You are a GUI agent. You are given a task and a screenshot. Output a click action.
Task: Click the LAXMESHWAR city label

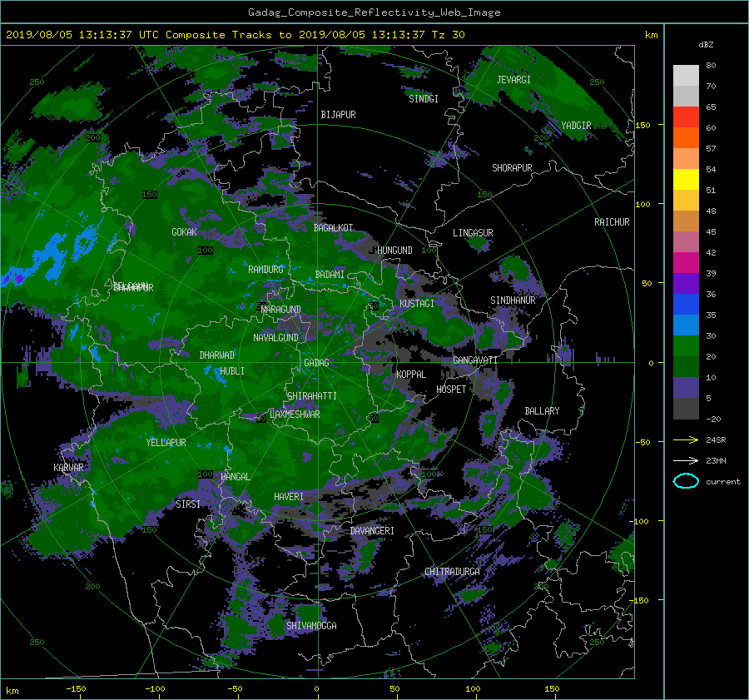tap(295, 415)
